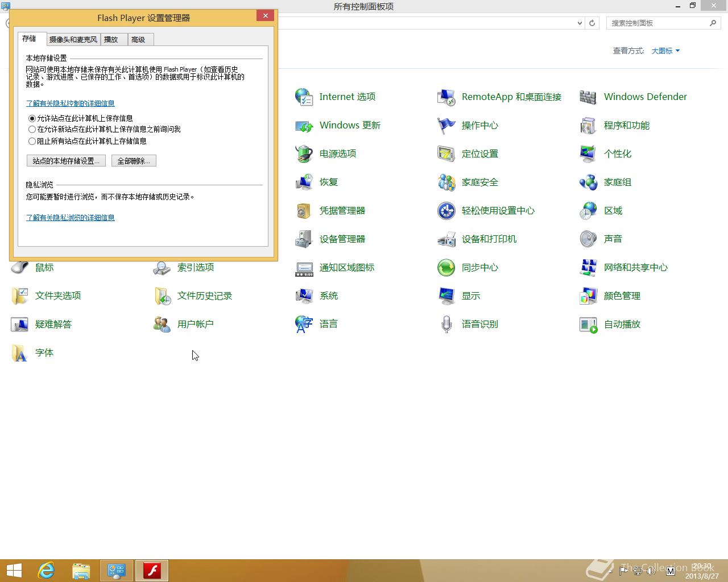The width and height of the screenshot is (728, 582).
Task: Open 网络和共享中心 icon
Action: click(589, 267)
